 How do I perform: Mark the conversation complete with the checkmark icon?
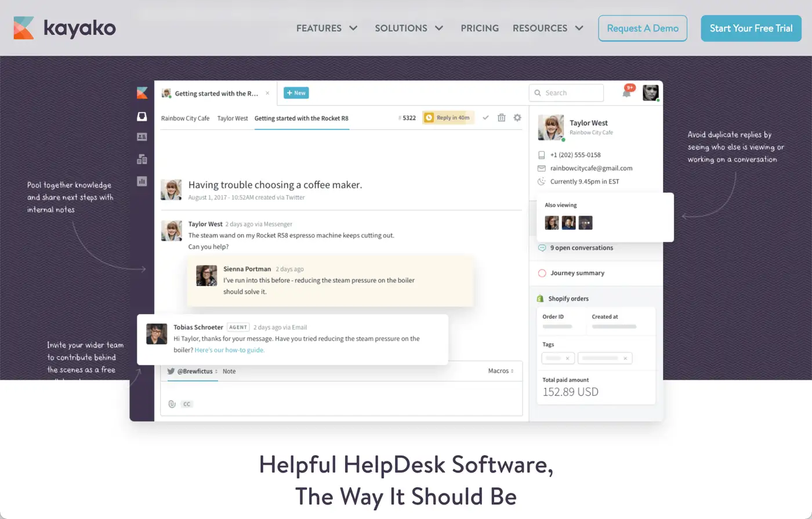[x=485, y=118]
